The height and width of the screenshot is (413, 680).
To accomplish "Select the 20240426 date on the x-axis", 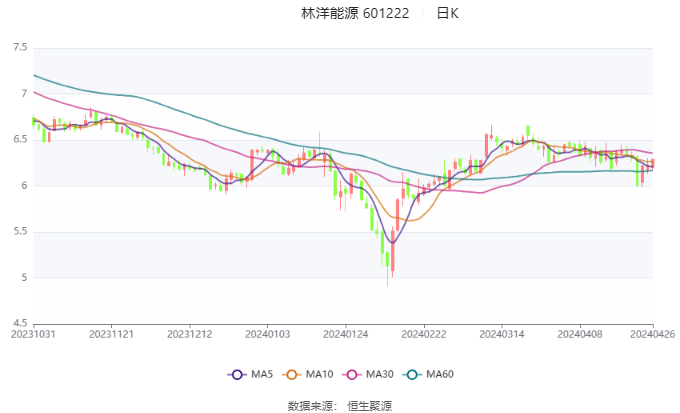I will 653,334.
